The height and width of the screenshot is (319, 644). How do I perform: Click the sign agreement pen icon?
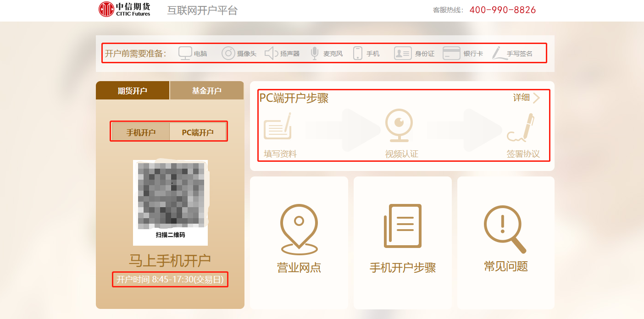(521, 127)
